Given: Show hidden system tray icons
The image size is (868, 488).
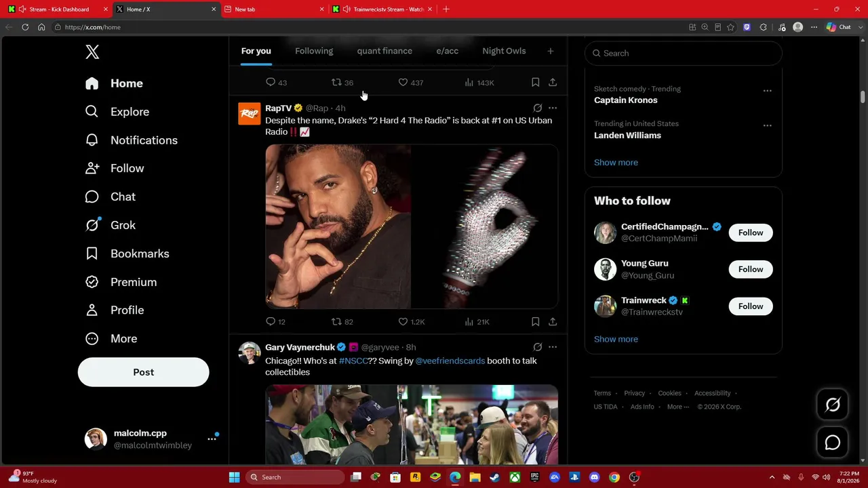Looking at the screenshot, I should [x=772, y=477].
